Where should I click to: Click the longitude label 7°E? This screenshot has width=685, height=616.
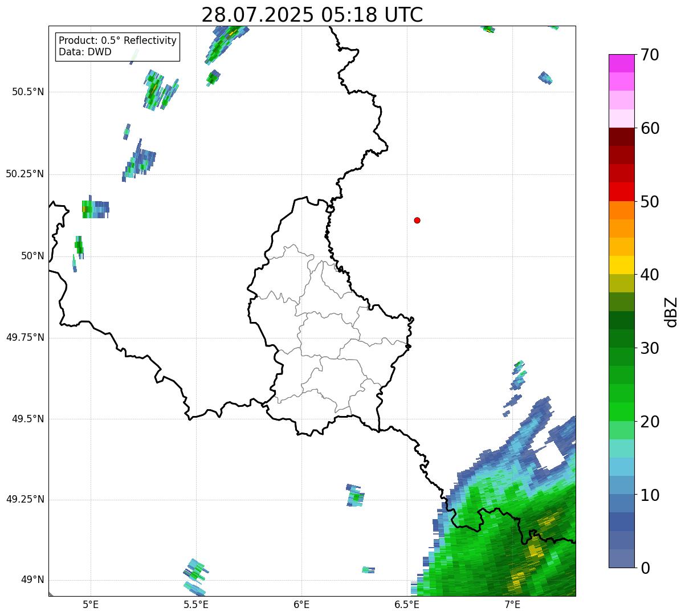tap(512, 604)
